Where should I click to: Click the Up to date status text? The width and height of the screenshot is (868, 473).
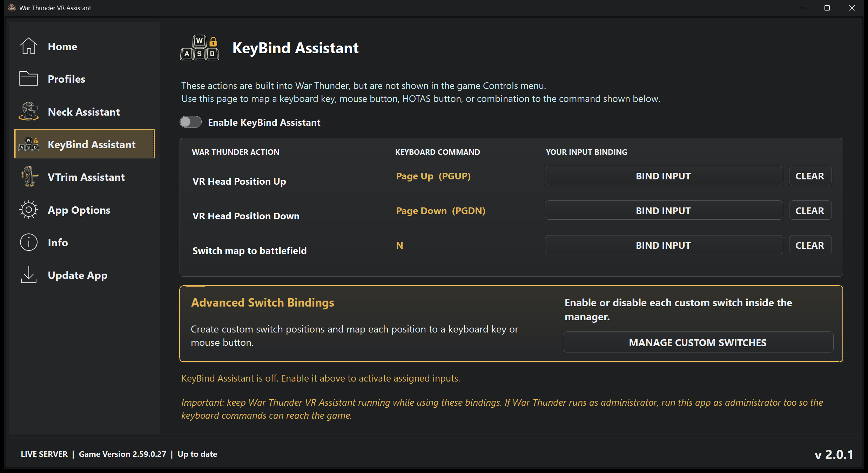pos(197,454)
